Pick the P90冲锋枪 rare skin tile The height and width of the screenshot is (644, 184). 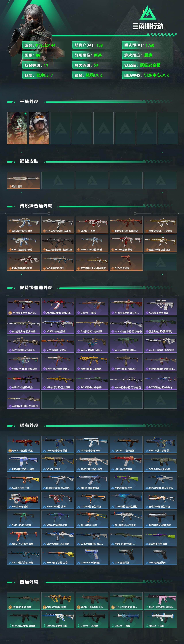click(x=24, y=500)
